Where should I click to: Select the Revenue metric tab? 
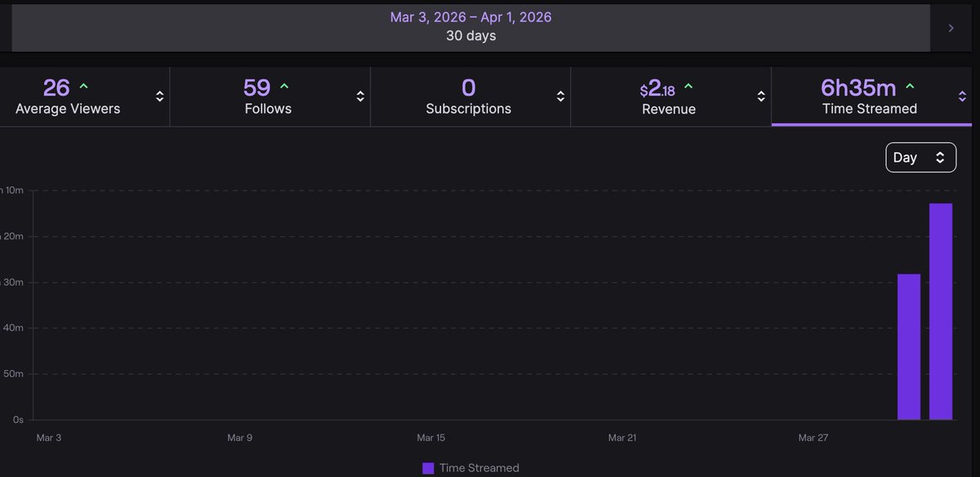pos(670,96)
